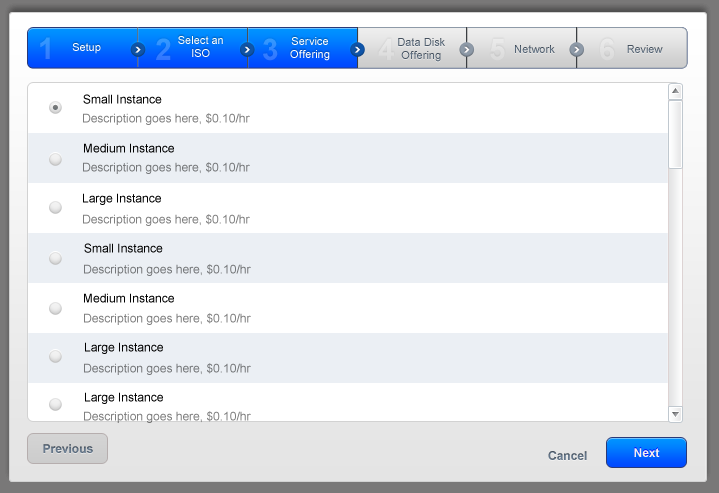Screen dimensions: 719x493
Task: Pick the second Small Instance radio button
Action: tap(55, 258)
